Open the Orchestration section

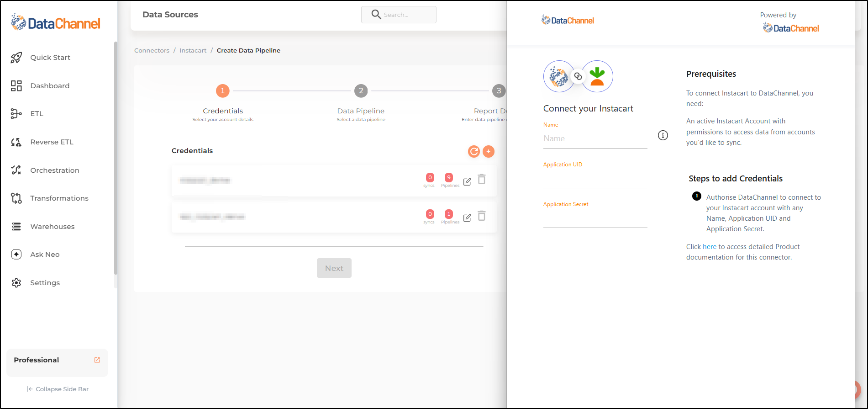click(x=55, y=170)
